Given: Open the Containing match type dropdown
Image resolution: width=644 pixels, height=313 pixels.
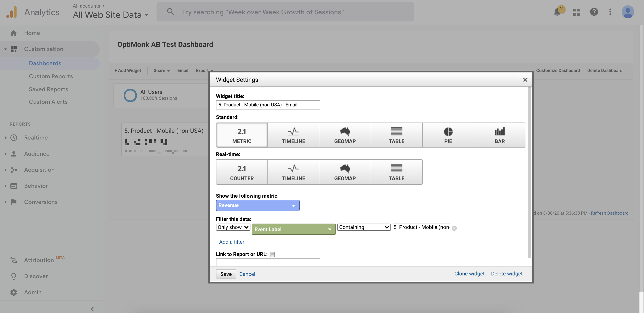Looking at the screenshot, I should [364, 227].
